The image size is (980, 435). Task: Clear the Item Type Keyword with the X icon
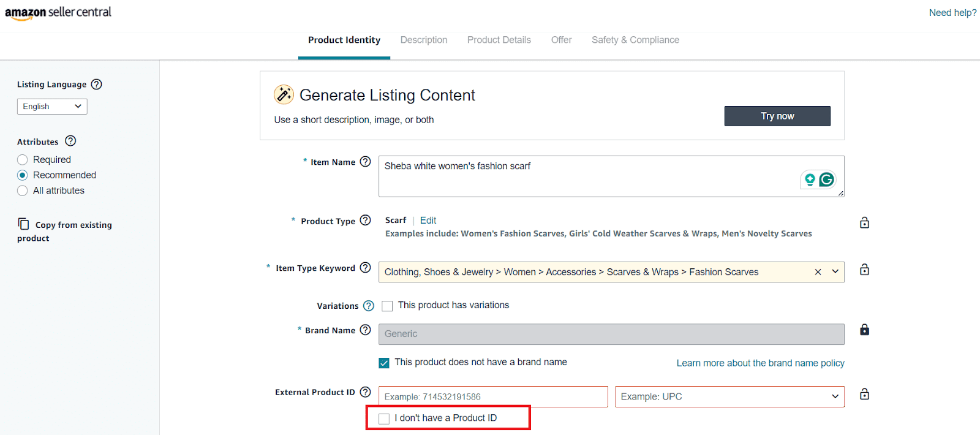(818, 271)
